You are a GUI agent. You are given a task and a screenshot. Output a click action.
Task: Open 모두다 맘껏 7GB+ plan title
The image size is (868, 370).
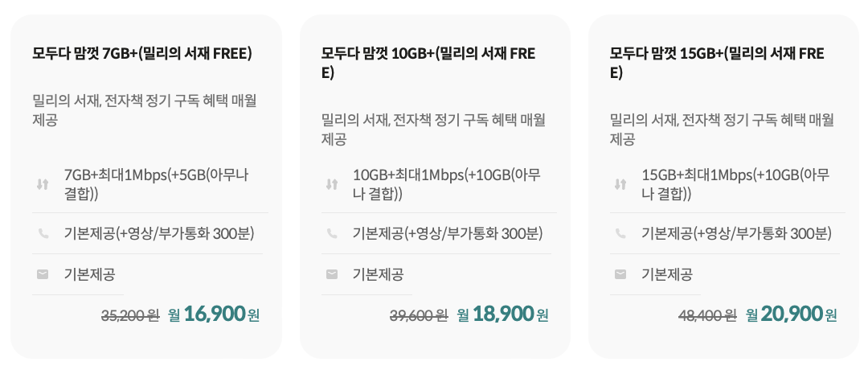click(x=142, y=54)
